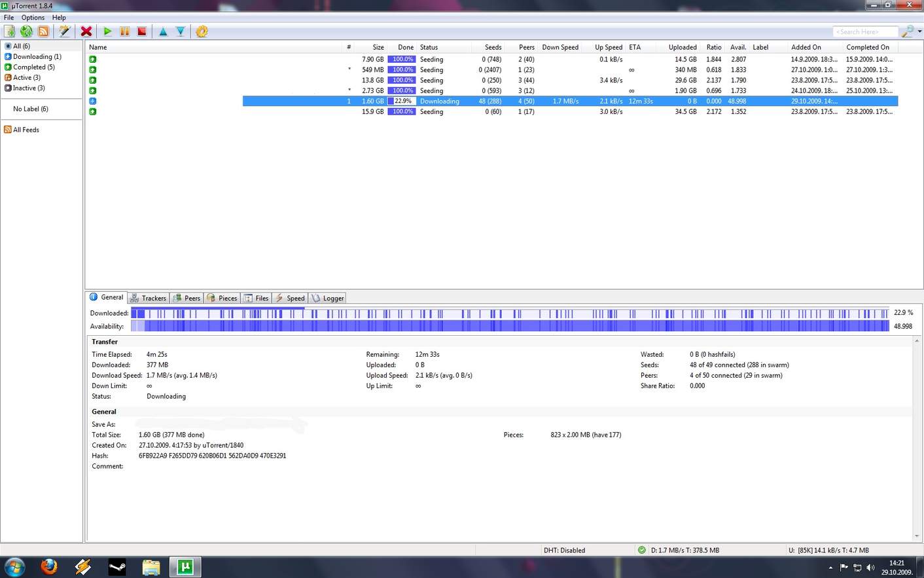The image size is (924, 578).
Task: Pause the torrent using the pause icon
Action: click(124, 31)
